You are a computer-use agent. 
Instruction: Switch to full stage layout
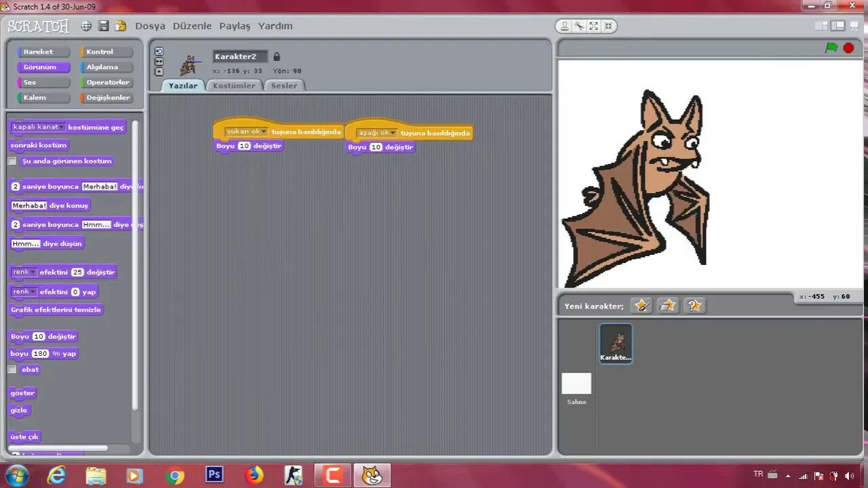[838, 26]
